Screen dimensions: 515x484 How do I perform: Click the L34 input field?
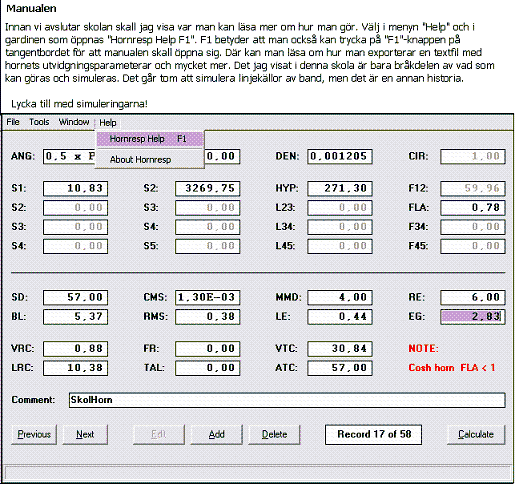click(340, 227)
